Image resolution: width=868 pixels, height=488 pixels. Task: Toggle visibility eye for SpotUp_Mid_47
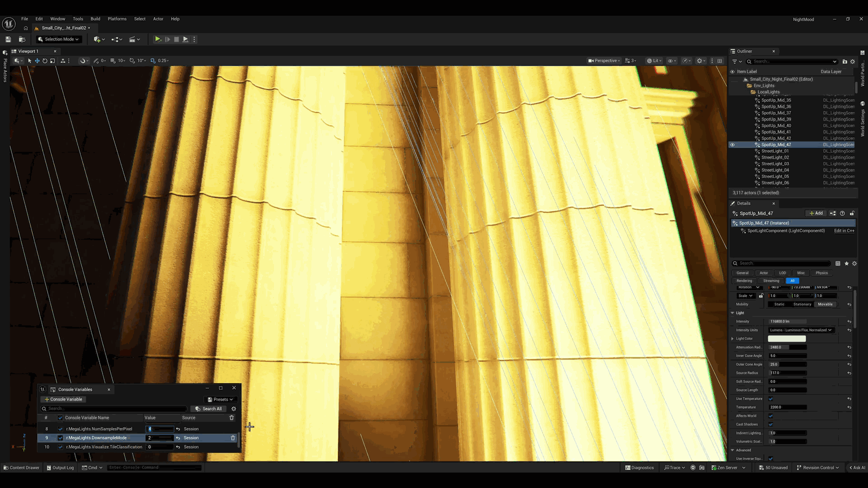tap(732, 145)
